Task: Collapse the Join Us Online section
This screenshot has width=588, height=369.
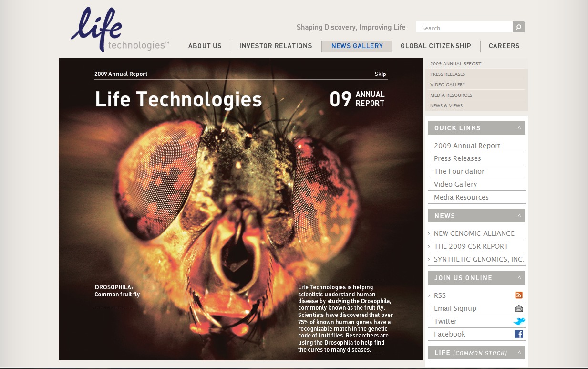Action: point(519,278)
